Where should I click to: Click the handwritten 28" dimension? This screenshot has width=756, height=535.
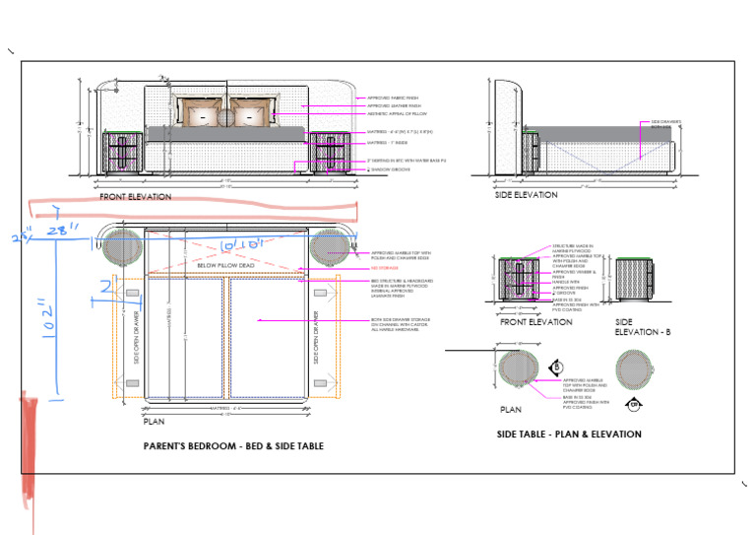tap(63, 231)
